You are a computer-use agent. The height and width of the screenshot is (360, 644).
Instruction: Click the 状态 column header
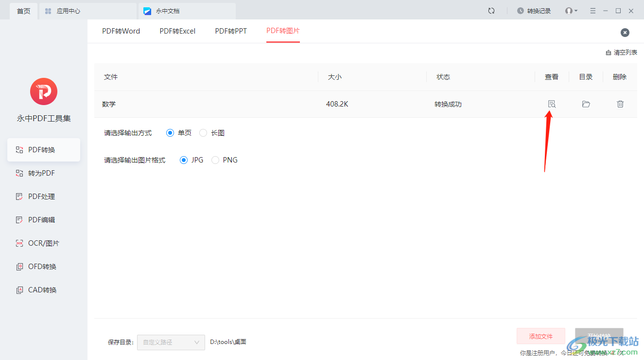(x=443, y=77)
